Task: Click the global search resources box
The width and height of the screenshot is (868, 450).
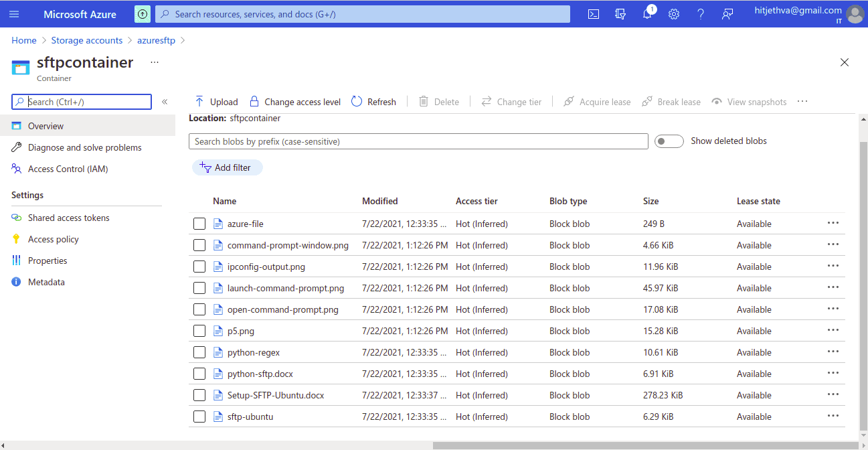Action: [363, 14]
